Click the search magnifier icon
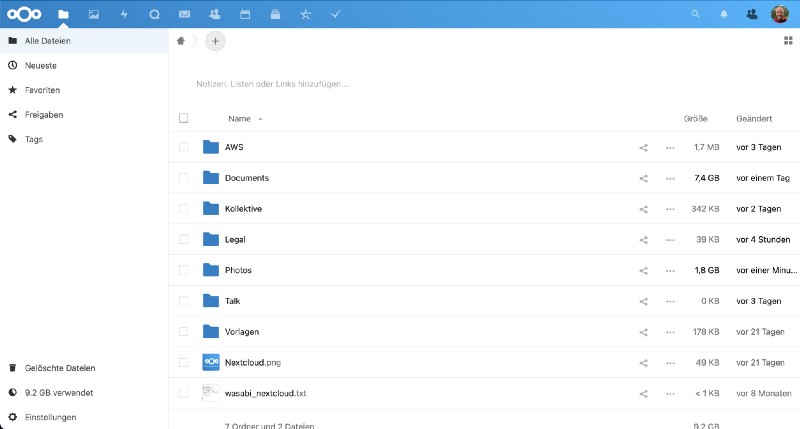Screen dimensions: 800x429 pyautogui.click(x=696, y=14)
